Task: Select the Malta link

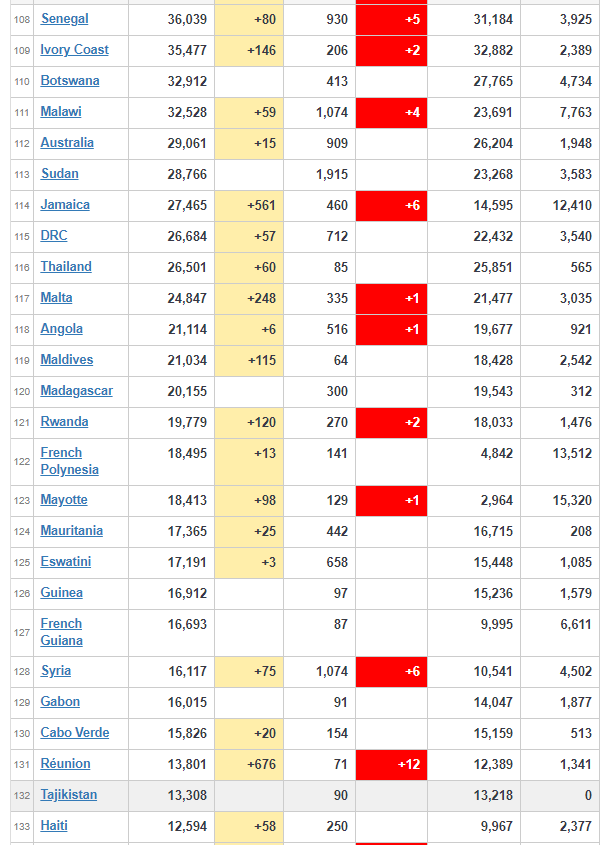Action: (56, 298)
